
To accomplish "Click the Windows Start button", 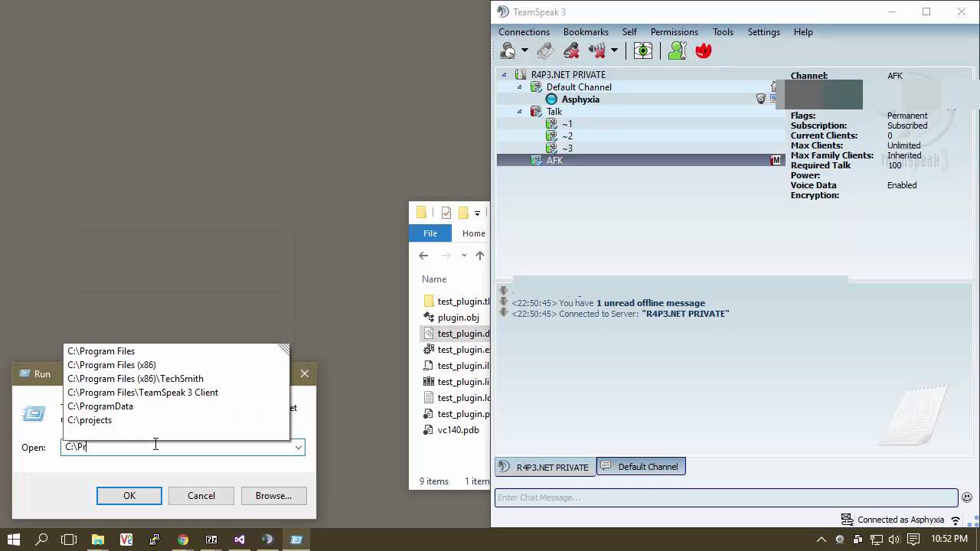I will click(x=13, y=540).
